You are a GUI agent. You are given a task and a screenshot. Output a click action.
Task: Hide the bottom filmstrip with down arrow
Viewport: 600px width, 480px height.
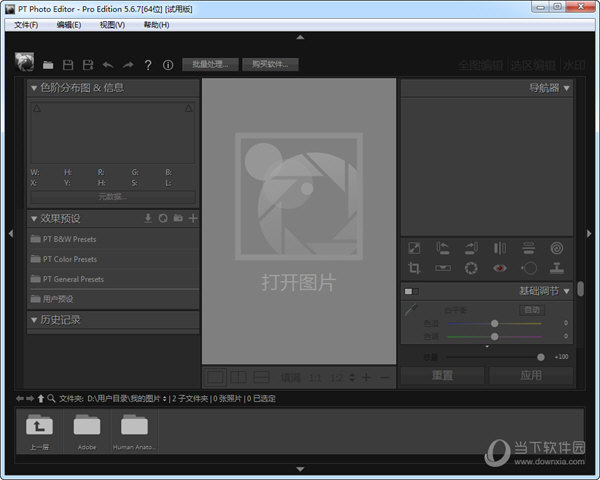[300, 469]
